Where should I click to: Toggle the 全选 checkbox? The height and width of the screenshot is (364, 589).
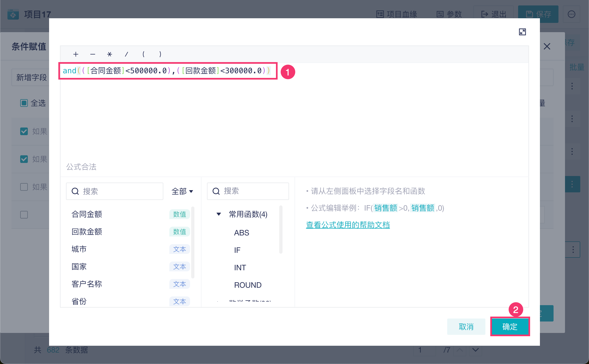24,103
